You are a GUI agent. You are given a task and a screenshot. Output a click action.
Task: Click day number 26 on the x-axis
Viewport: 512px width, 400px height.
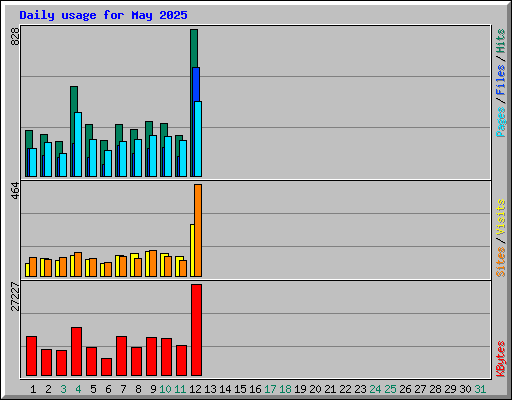[405, 389]
